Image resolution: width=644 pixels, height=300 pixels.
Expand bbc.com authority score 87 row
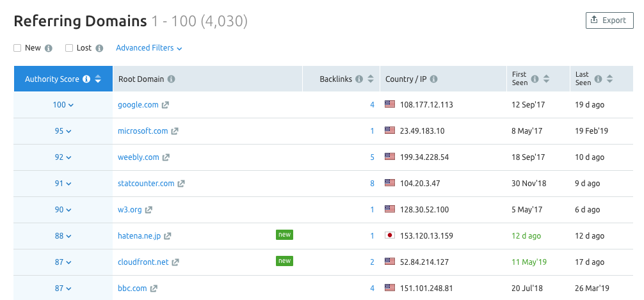tap(63, 288)
